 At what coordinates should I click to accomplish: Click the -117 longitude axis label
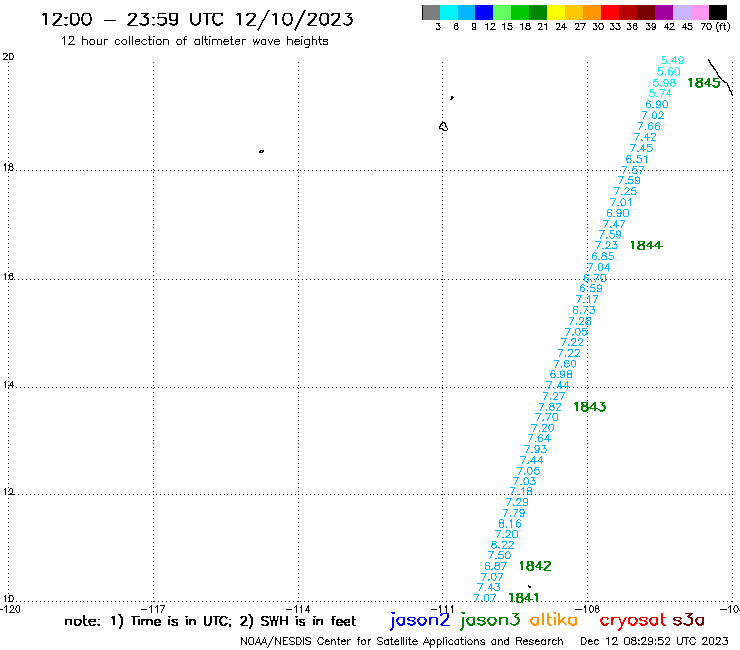pos(153,609)
